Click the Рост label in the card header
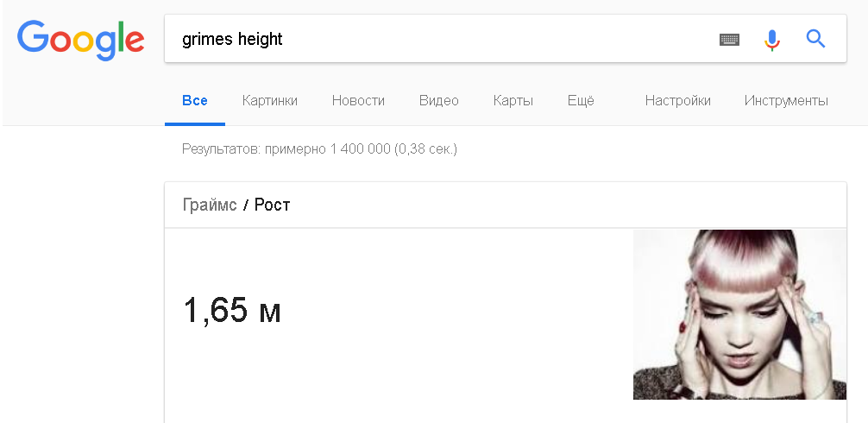The width and height of the screenshot is (868, 423). click(272, 205)
